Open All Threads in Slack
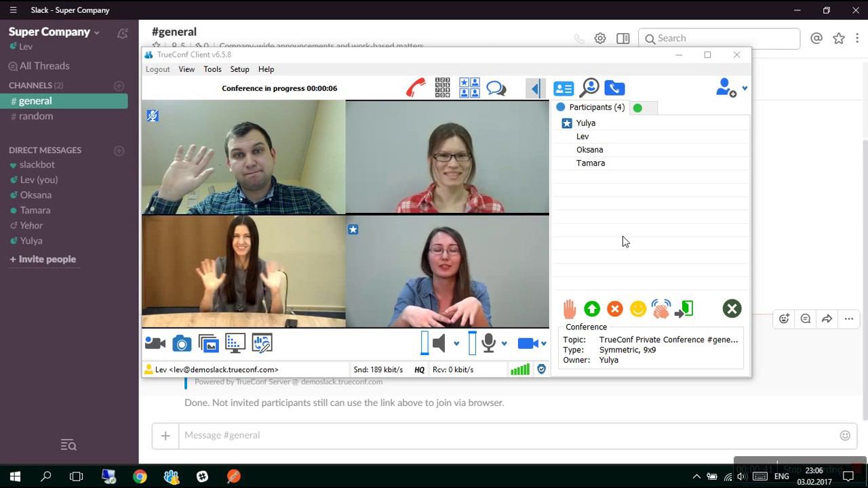 [x=39, y=66]
